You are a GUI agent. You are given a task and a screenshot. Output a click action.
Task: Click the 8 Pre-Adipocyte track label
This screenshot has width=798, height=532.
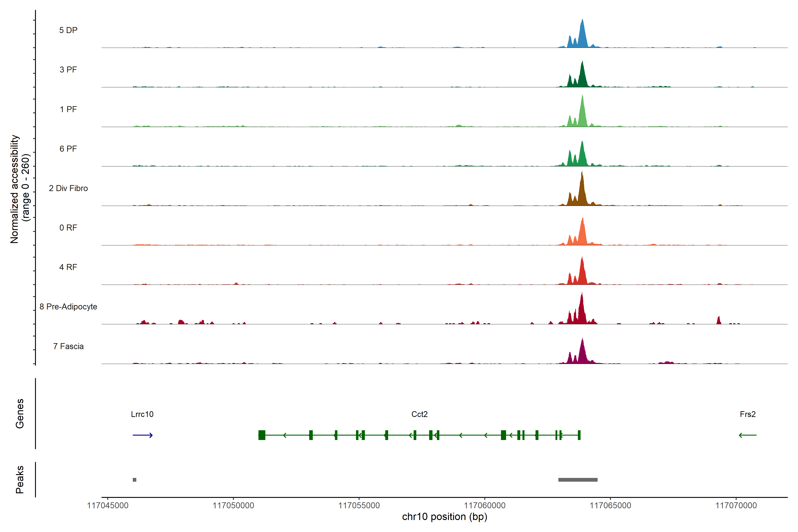click(68, 307)
